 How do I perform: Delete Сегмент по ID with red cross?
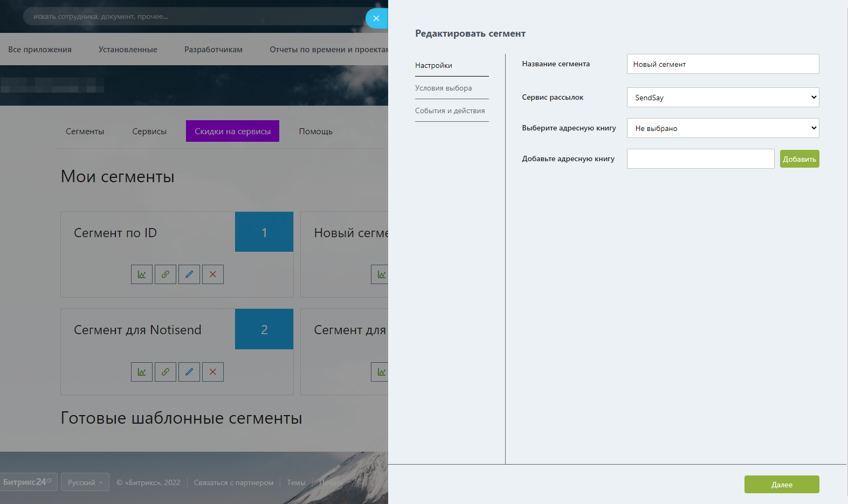pos(213,274)
